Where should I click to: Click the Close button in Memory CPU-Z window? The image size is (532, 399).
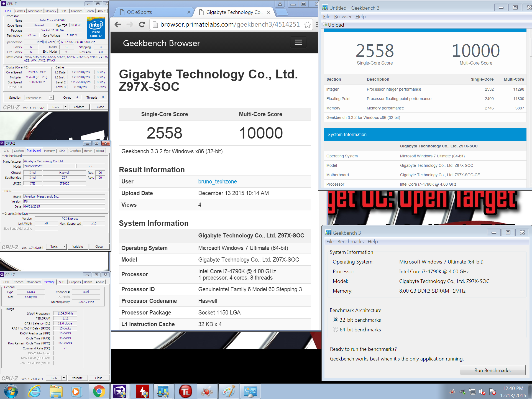click(x=99, y=378)
